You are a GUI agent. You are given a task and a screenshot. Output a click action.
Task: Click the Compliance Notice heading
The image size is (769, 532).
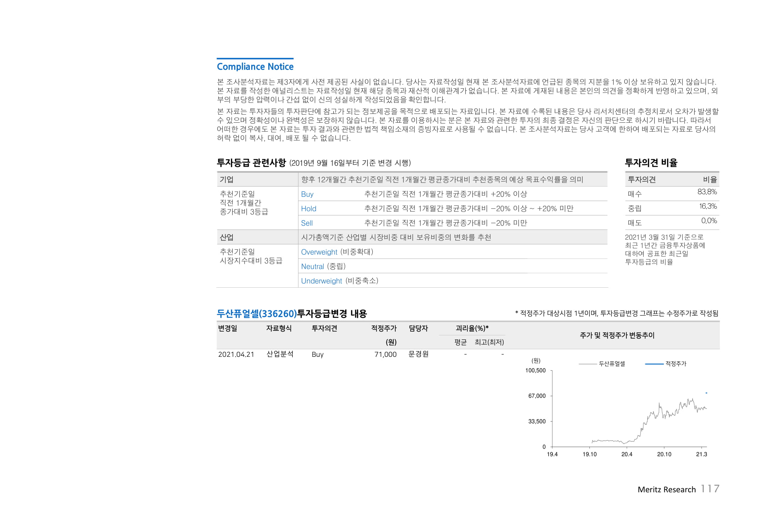[255, 67]
